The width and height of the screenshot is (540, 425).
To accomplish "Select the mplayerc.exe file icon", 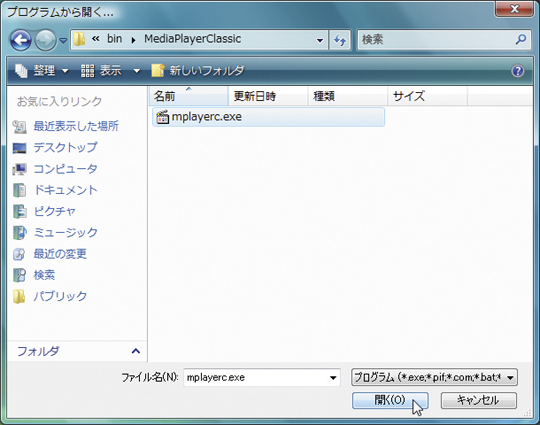I will [x=162, y=117].
